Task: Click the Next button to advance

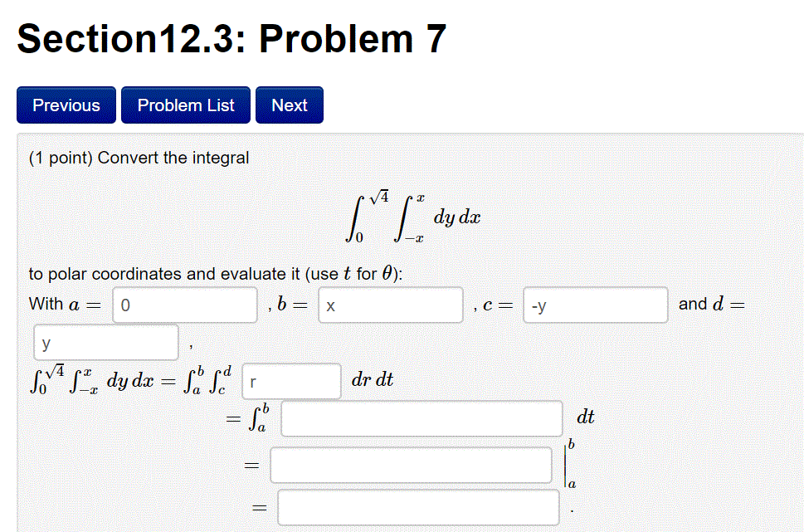Action: 289,105
